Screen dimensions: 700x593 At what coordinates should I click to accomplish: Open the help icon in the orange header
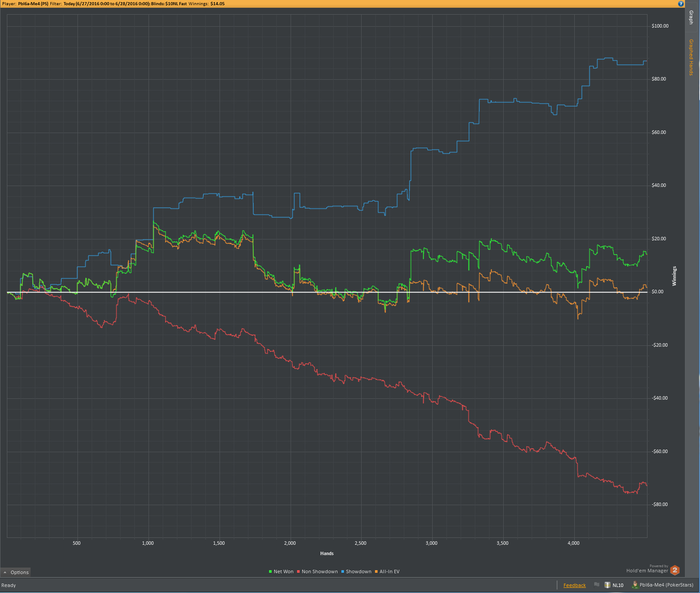[x=681, y=4]
